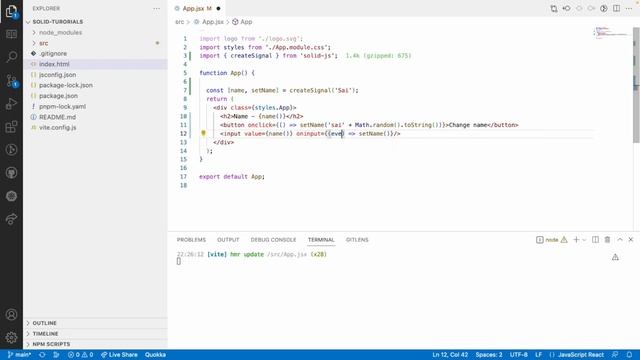Screen dimensions: 640x360
Task: Click errors and warnings count in status bar
Action: pos(80,355)
